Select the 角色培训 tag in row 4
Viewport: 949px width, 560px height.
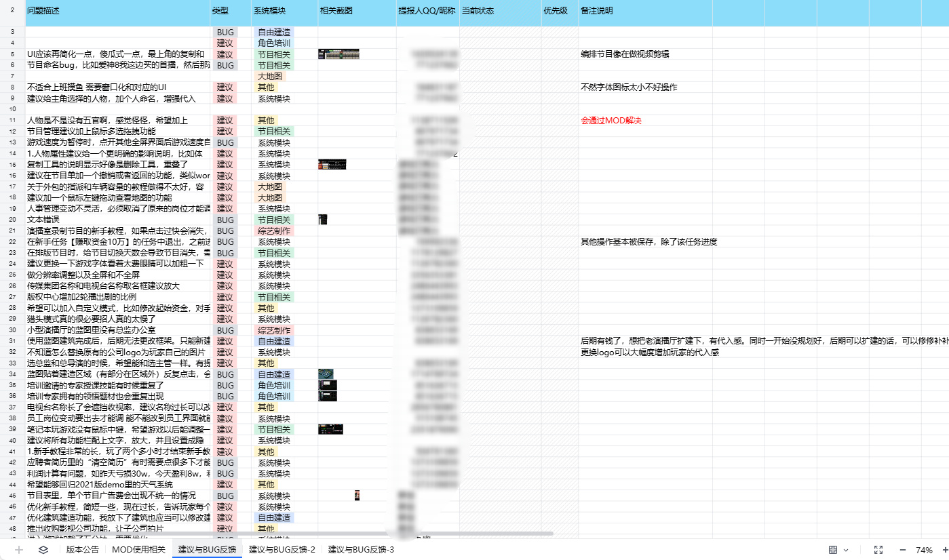[x=274, y=43]
